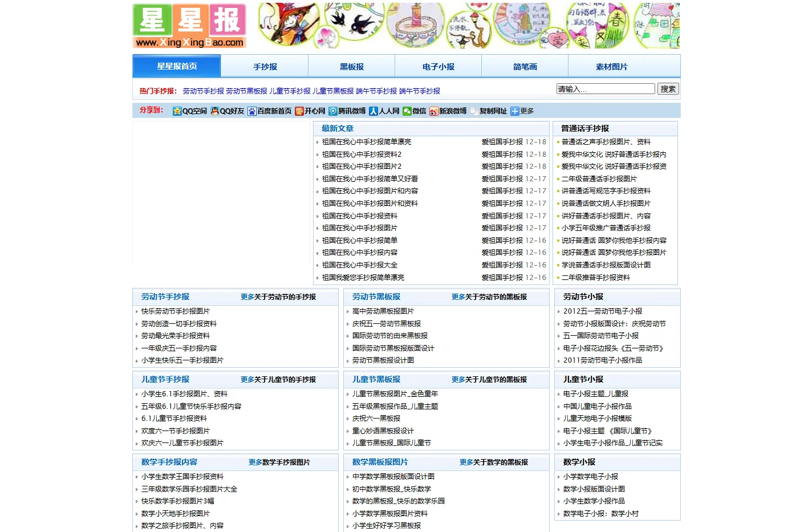Open the 星星报首页 tab
812x532 pixels.
[x=177, y=66]
